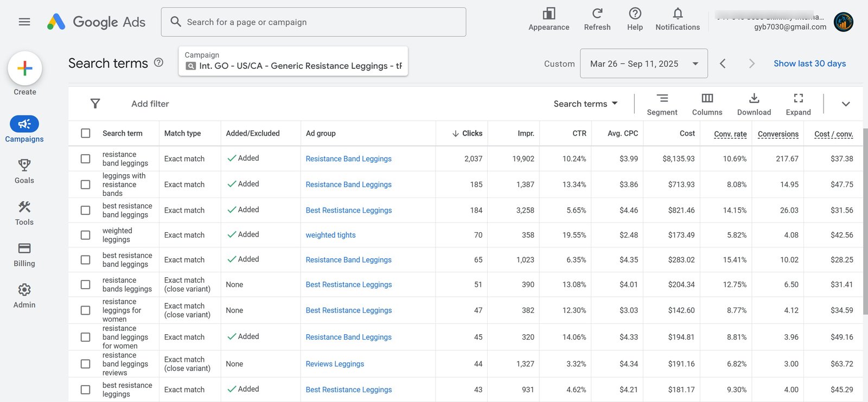Screen dimensions: 868x402
Task: Click Add filter
Action: (x=150, y=104)
